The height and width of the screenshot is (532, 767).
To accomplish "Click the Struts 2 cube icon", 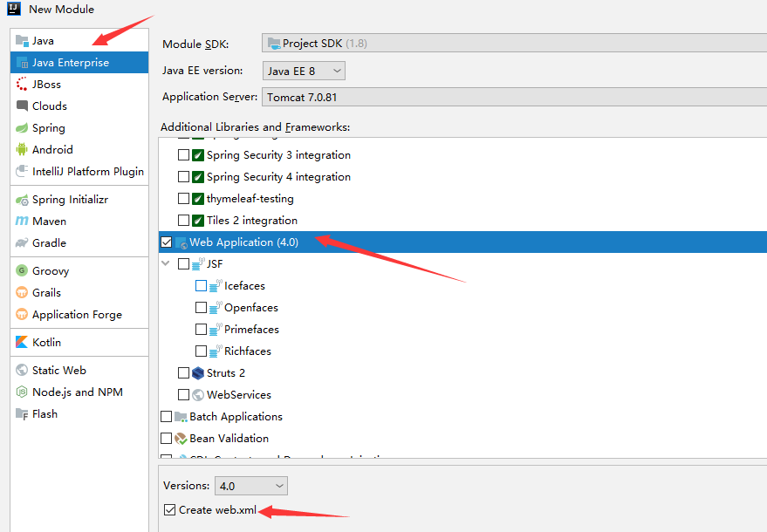I will coord(197,373).
